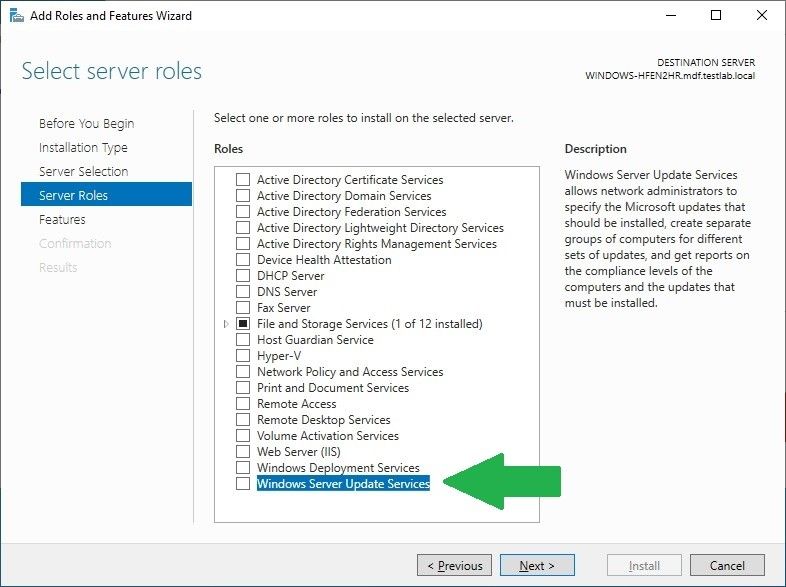Close the Add Roles wizard window
The image size is (786, 587).
tap(761, 16)
